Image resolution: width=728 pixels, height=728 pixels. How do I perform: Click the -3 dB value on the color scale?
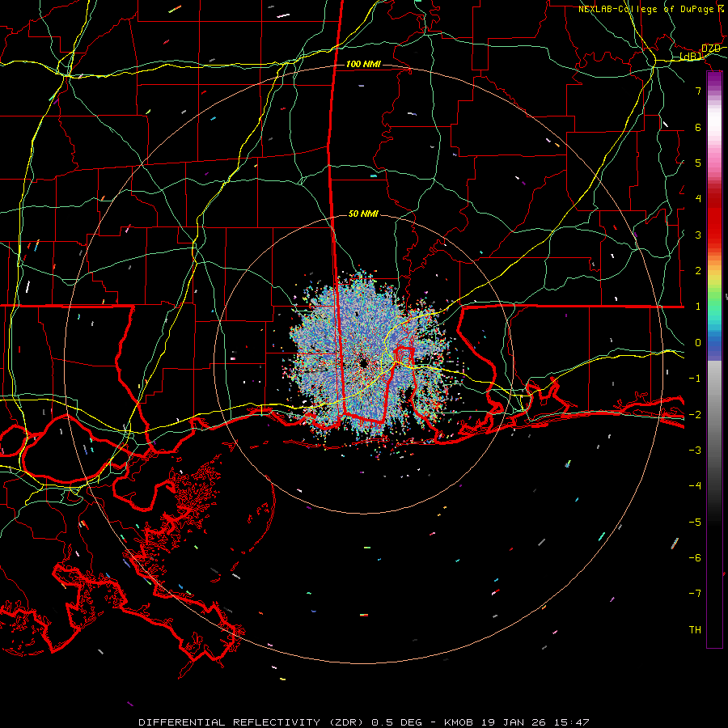tap(695, 451)
